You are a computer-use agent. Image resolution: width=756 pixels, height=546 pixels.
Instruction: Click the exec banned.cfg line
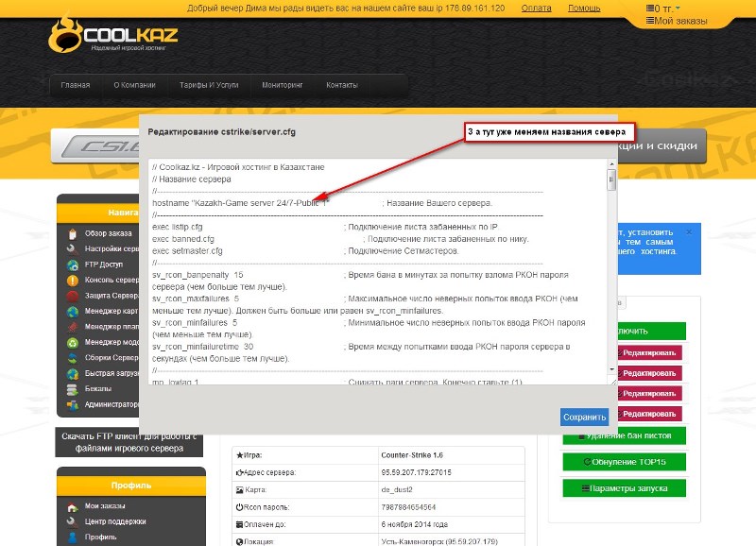point(183,239)
